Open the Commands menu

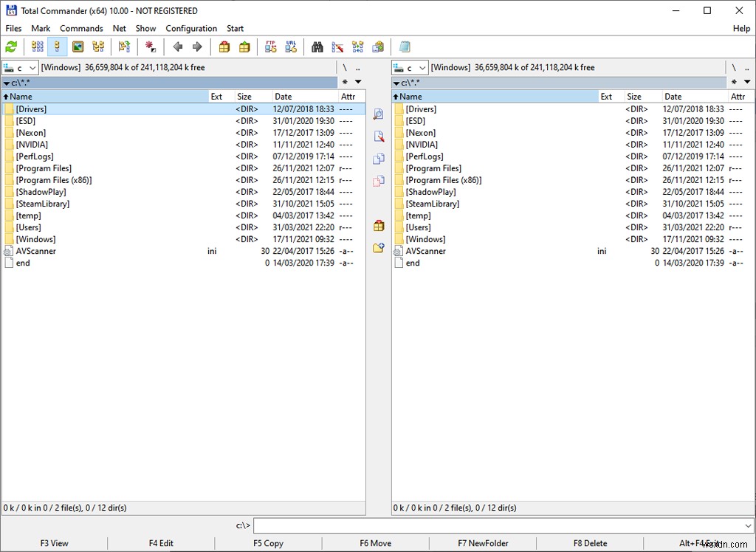click(x=81, y=28)
